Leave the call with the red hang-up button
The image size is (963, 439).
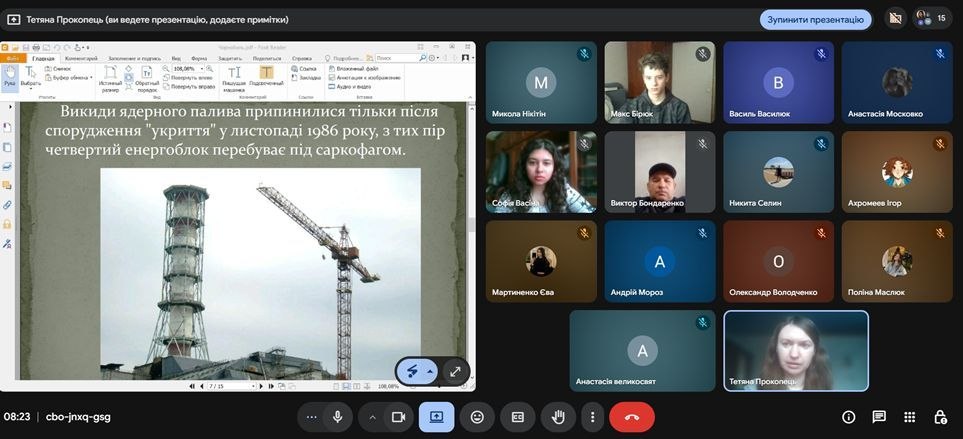click(x=632, y=417)
